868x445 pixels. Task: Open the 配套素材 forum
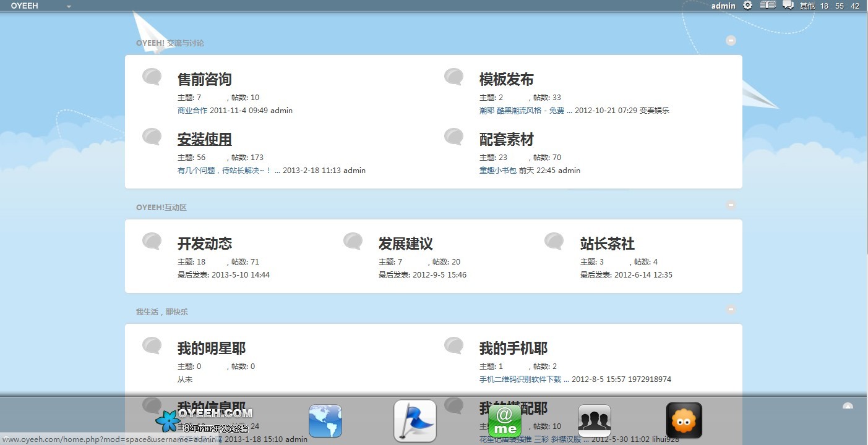coord(506,139)
